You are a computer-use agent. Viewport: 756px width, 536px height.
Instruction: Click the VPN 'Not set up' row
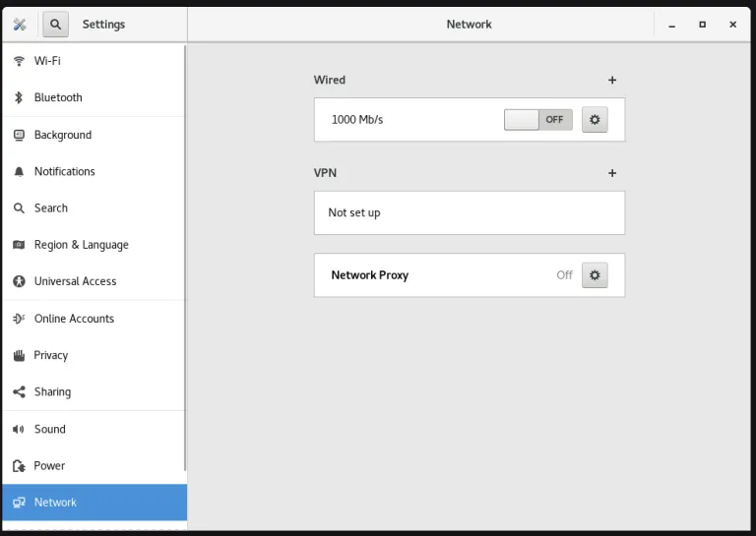pos(470,212)
